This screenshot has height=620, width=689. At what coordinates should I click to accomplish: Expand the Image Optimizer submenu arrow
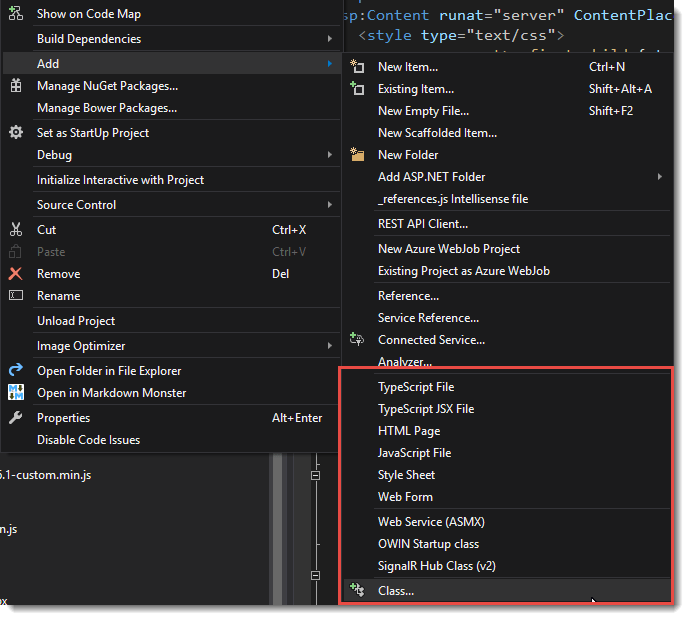pyautogui.click(x=330, y=346)
